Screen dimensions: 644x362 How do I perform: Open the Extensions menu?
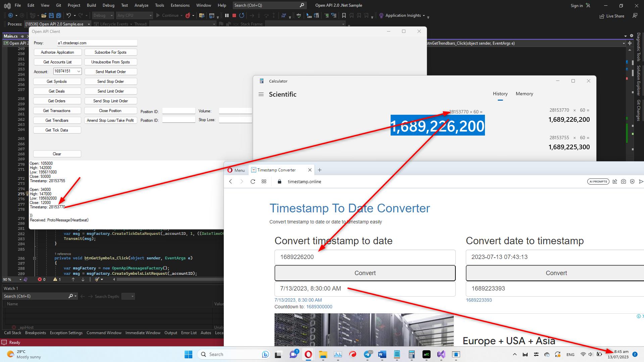180,5
